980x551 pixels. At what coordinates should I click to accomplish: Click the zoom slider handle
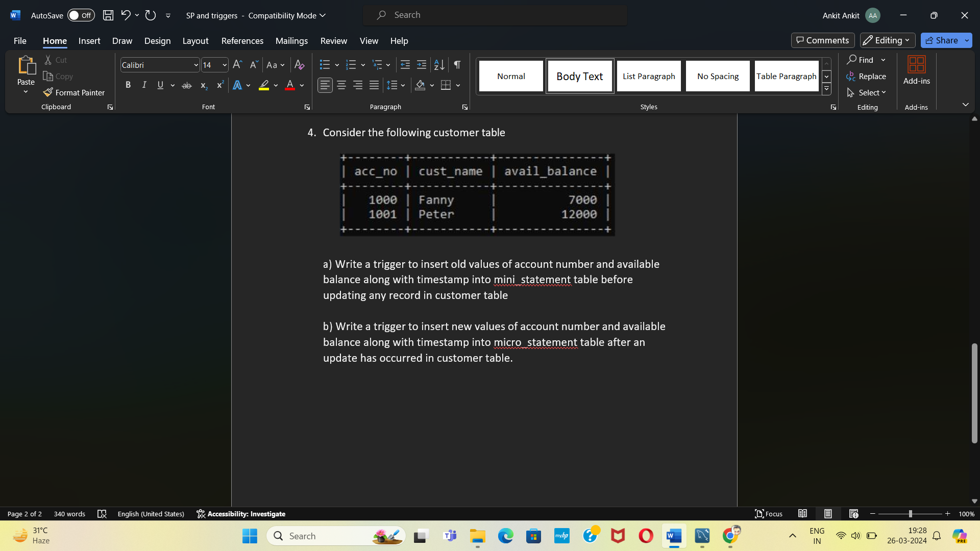pyautogui.click(x=910, y=514)
